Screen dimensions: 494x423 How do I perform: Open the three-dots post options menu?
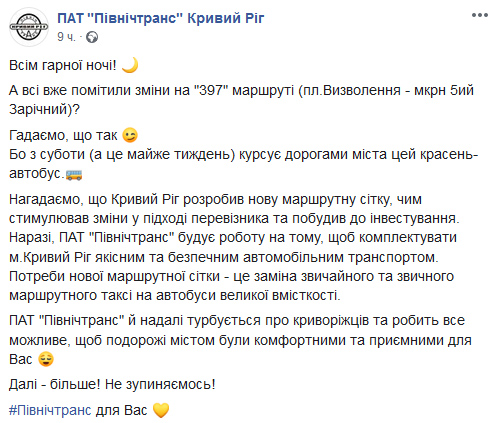coord(479,15)
